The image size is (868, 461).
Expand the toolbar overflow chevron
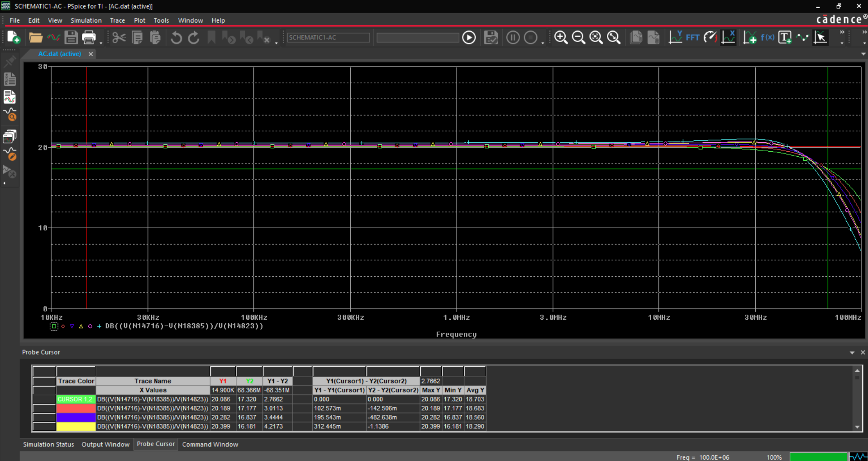point(842,33)
